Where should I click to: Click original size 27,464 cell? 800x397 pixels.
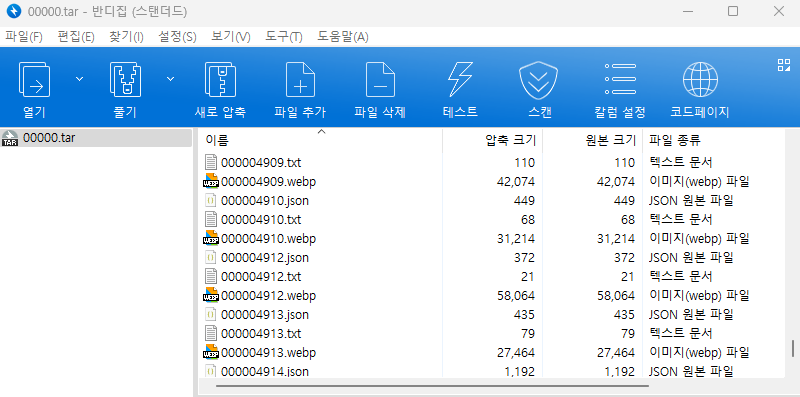[616, 353]
